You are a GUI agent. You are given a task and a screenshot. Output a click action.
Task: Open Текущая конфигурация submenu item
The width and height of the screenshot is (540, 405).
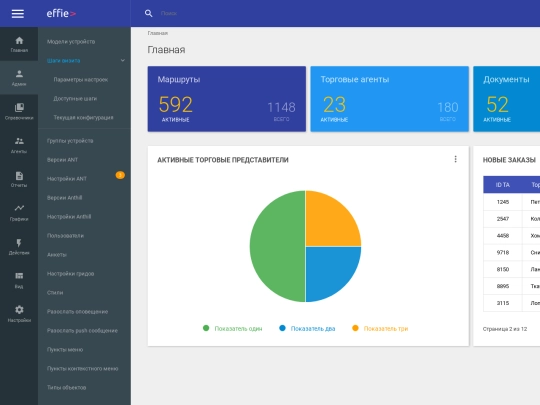(x=84, y=117)
